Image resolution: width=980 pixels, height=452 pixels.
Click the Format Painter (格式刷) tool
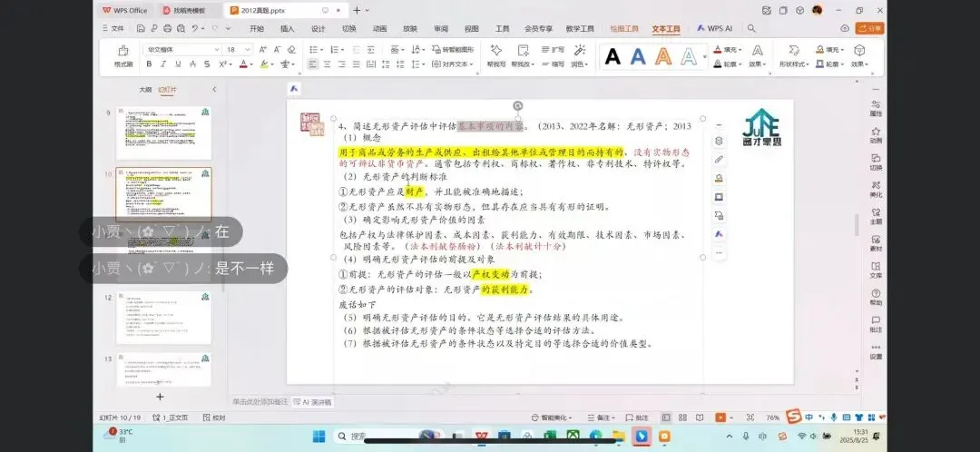click(x=123, y=56)
